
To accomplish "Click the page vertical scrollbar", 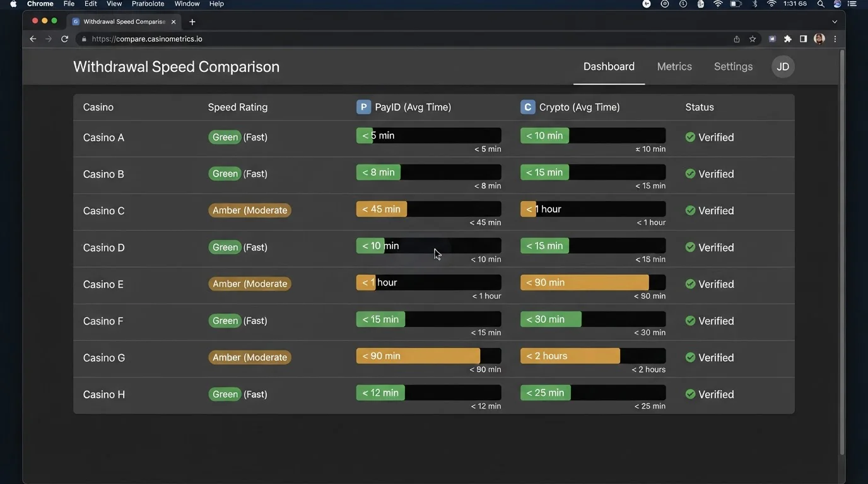I will pyautogui.click(x=842, y=252).
